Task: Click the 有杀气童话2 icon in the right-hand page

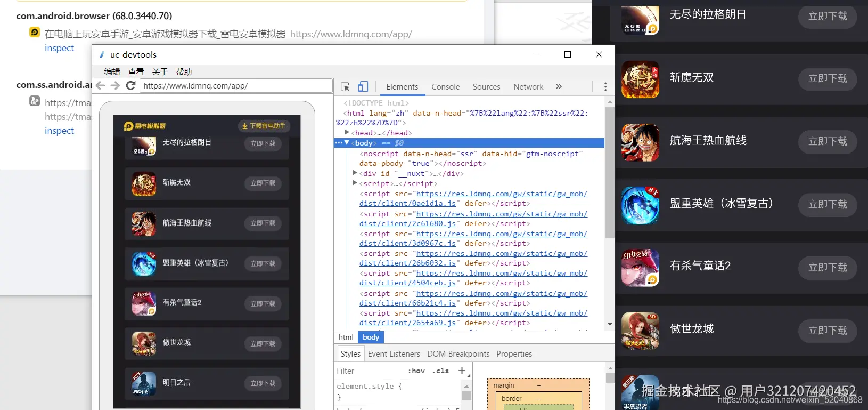Action: 640,268
